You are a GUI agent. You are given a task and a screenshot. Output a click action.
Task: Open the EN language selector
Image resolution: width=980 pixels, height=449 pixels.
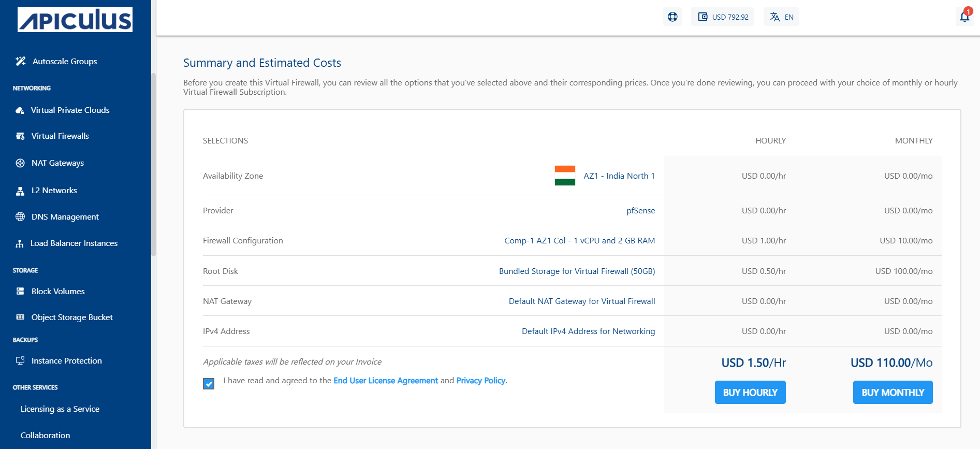click(781, 17)
